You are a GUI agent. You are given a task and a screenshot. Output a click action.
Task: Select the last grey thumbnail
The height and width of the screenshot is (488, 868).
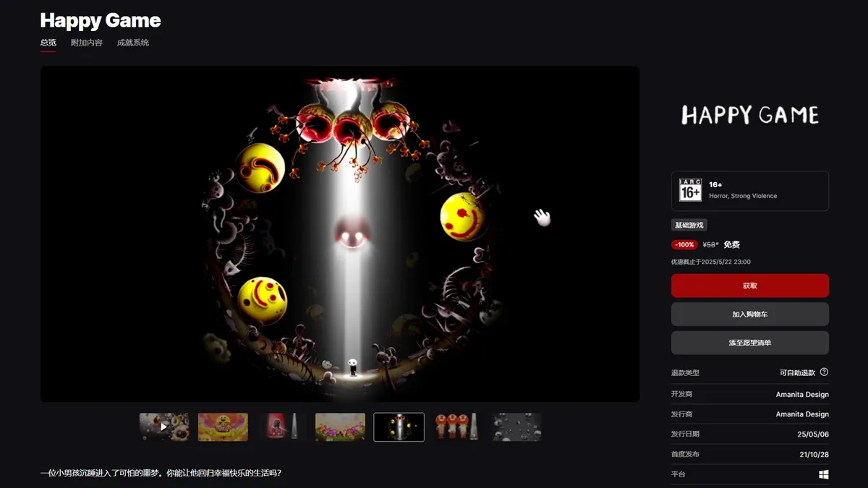516,427
